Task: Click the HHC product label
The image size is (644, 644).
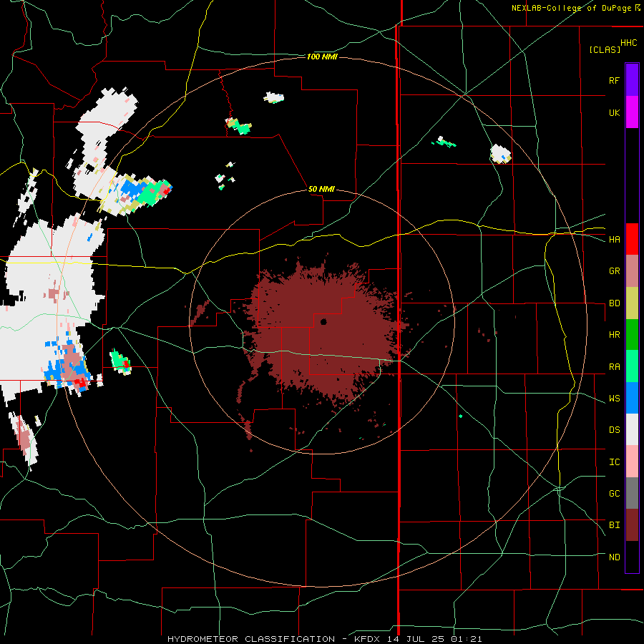Action: [629, 43]
